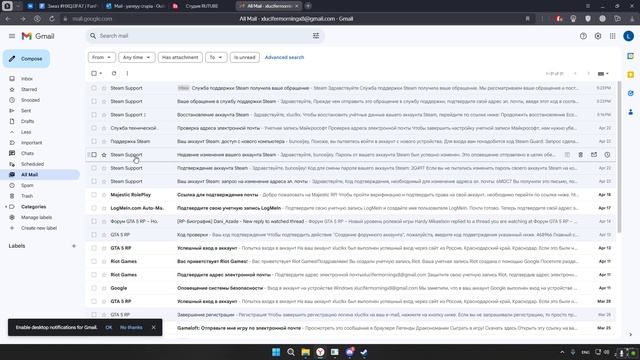The height and width of the screenshot is (360, 640).
Task: Tick the select-all checkbox
Action: click(x=94, y=73)
